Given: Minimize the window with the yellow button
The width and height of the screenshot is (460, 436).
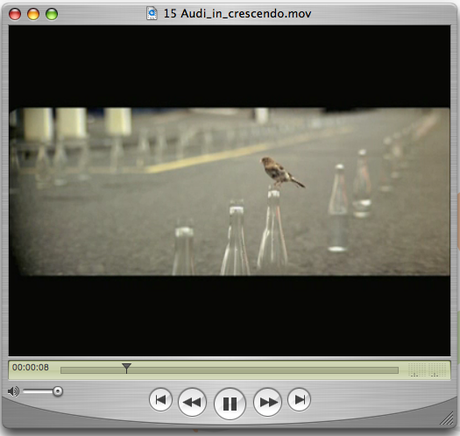Looking at the screenshot, I should coord(33,14).
